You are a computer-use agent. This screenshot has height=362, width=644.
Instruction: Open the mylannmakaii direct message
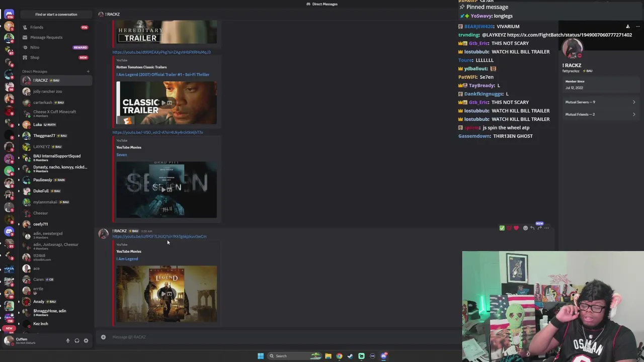[x=56, y=202]
